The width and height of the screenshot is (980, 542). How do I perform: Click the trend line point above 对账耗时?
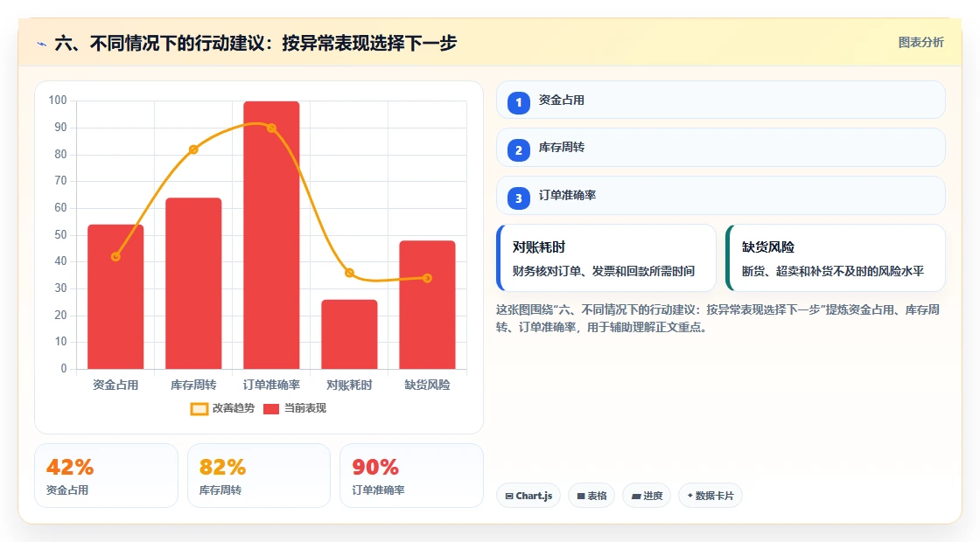[349, 273]
